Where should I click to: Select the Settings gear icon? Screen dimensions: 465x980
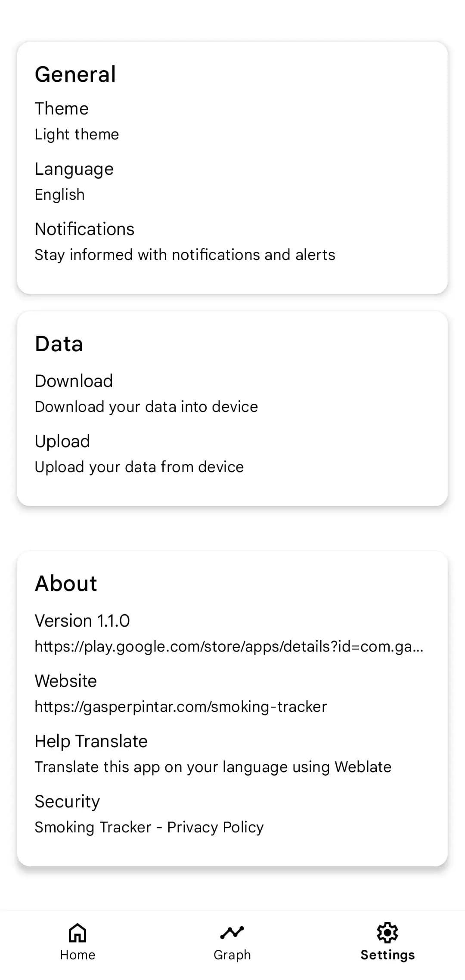coord(387,933)
